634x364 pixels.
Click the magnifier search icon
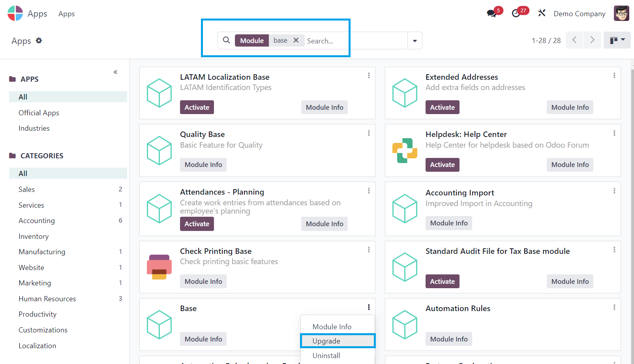[x=226, y=40]
